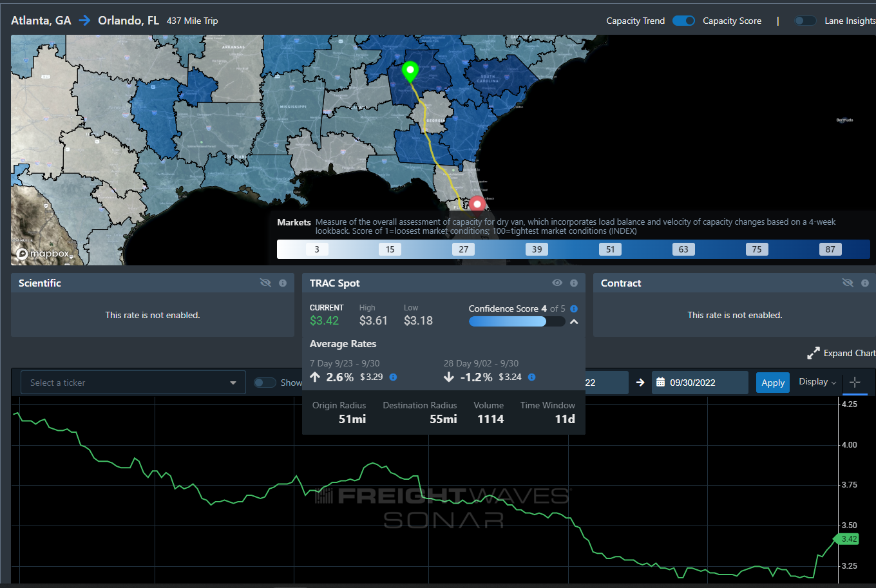Click the 75 marker on the capacity legend
Viewport: 876px width, 588px height.
coord(757,249)
